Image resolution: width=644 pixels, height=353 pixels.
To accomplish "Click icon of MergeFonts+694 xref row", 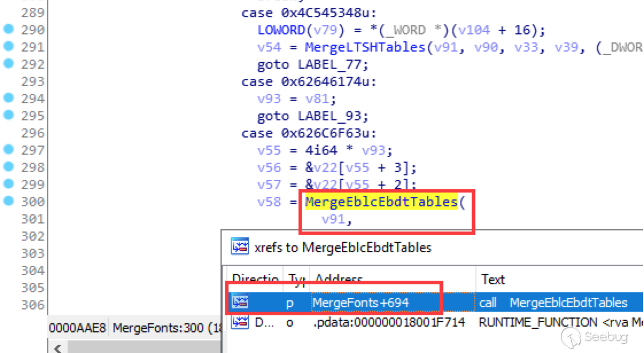I will click(240, 302).
